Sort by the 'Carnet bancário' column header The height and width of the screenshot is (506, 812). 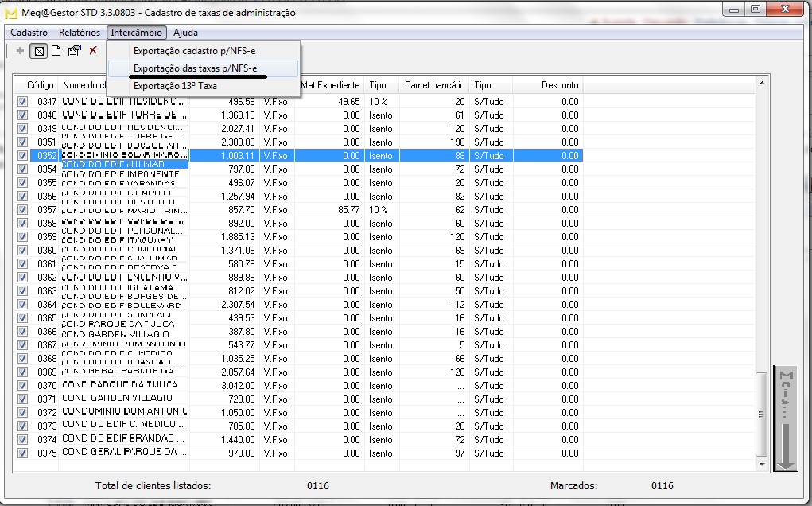[x=434, y=85]
